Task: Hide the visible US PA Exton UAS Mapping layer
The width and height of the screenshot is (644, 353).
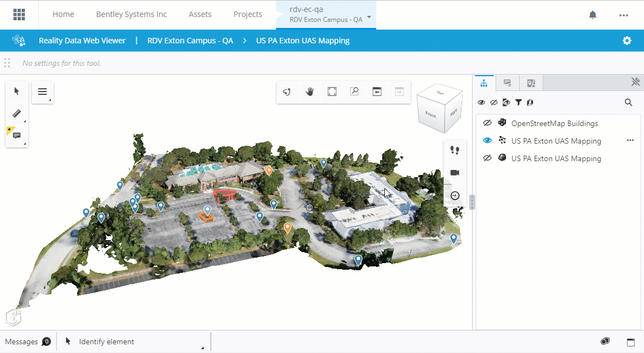Action: [x=487, y=140]
